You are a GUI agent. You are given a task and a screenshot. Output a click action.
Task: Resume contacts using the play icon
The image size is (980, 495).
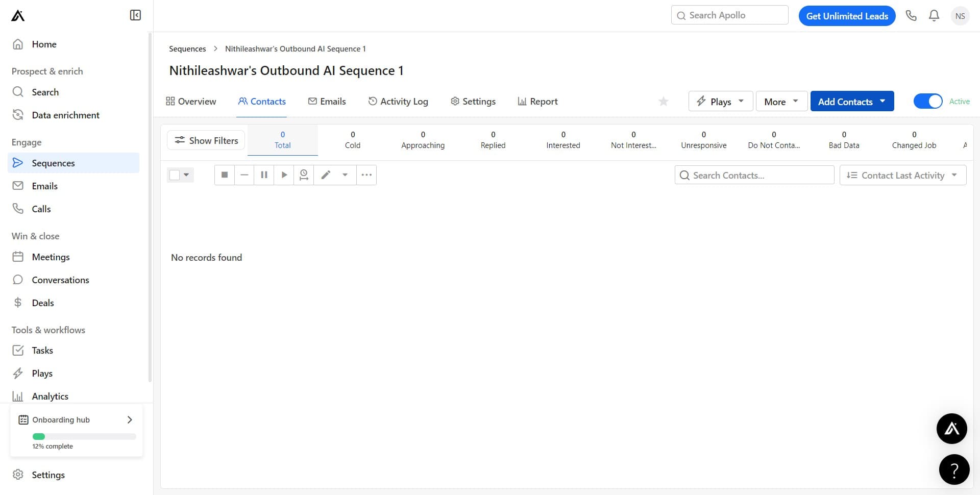pyautogui.click(x=284, y=175)
